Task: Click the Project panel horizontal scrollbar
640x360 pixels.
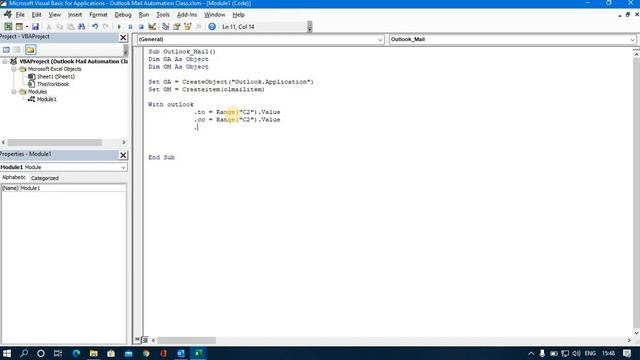Action: tap(55, 142)
